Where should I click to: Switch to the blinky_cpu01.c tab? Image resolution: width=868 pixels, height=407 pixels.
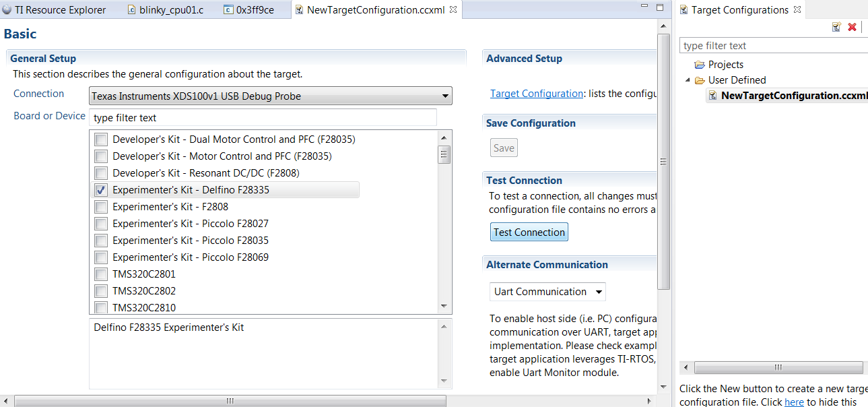pos(171,10)
